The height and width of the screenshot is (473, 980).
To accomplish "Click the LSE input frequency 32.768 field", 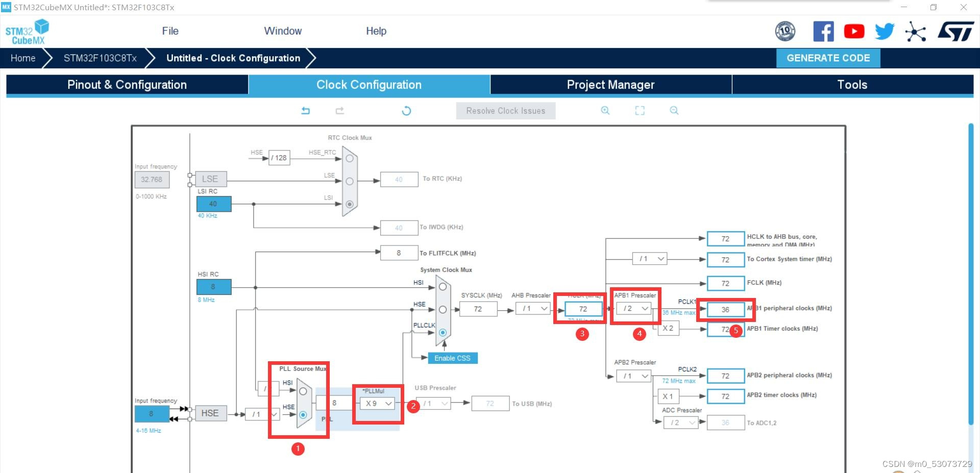I will 152,180.
